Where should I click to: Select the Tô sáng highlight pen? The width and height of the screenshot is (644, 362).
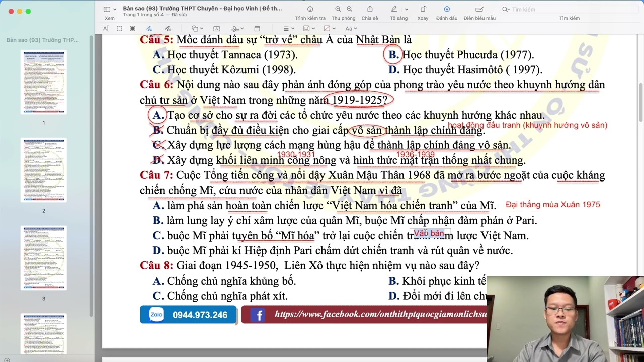click(x=394, y=9)
